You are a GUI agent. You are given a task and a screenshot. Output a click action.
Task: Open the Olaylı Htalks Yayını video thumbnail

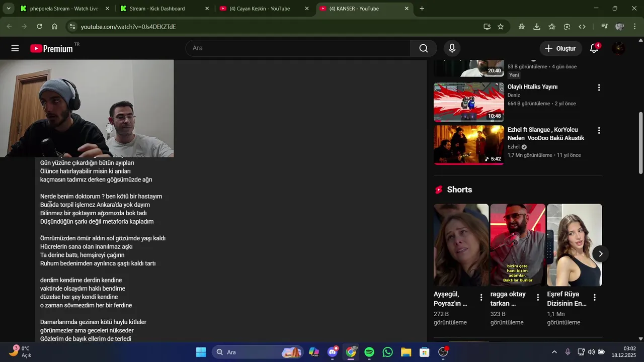(469, 102)
